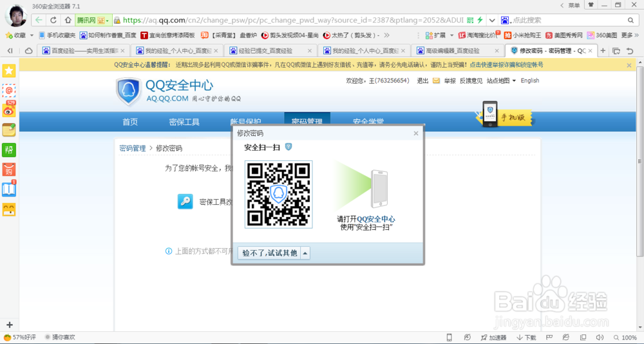Switch to the 百度经验——实用生活指南 tab

(84, 50)
